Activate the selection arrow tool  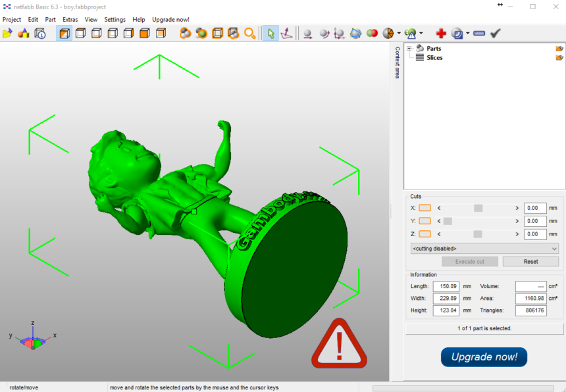pos(271,33)
